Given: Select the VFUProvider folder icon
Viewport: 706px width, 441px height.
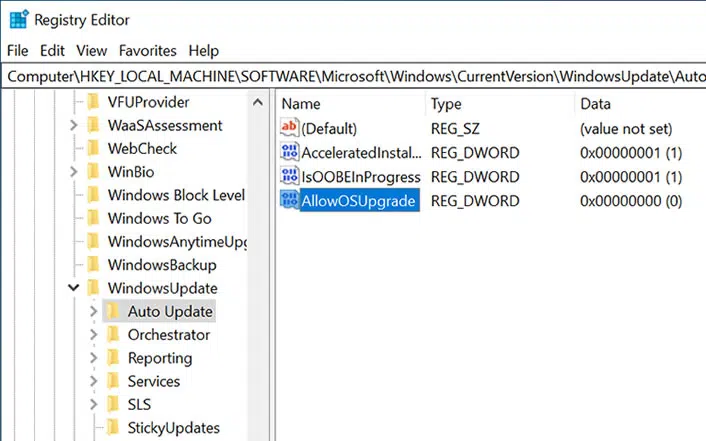Looking at the screenshot, I should point(93,102).
